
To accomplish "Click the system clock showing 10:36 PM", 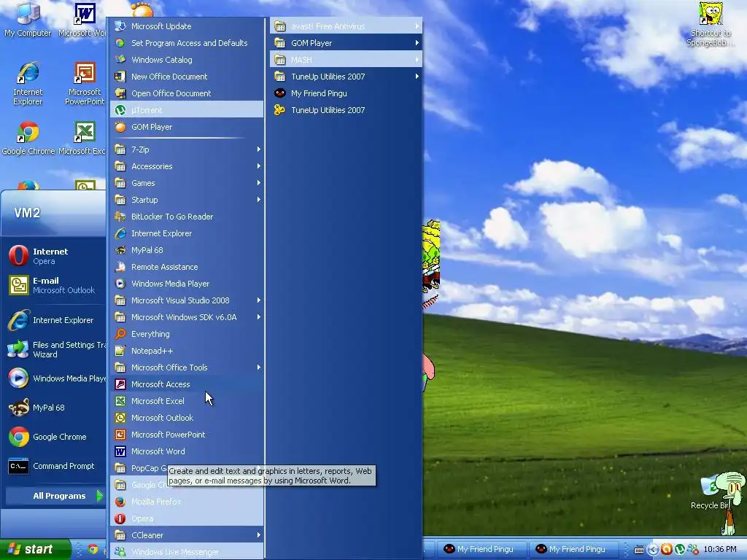I will (x=720, y=549).
